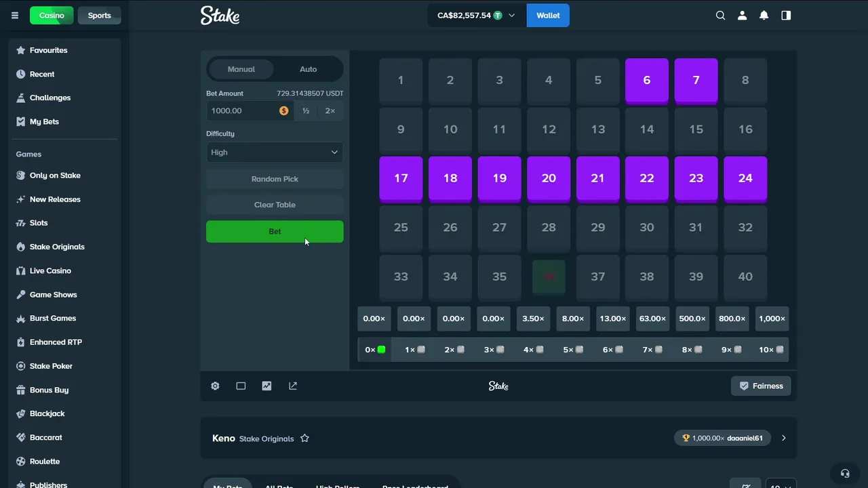868x488 pixels.
Task: Open live support headset icon
Action: 845,473
